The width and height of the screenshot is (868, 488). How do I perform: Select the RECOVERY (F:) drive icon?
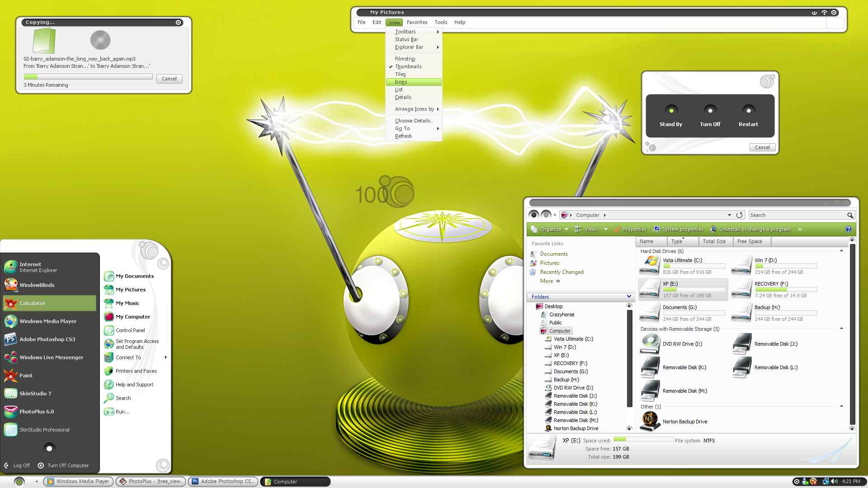tap(741, 289)
